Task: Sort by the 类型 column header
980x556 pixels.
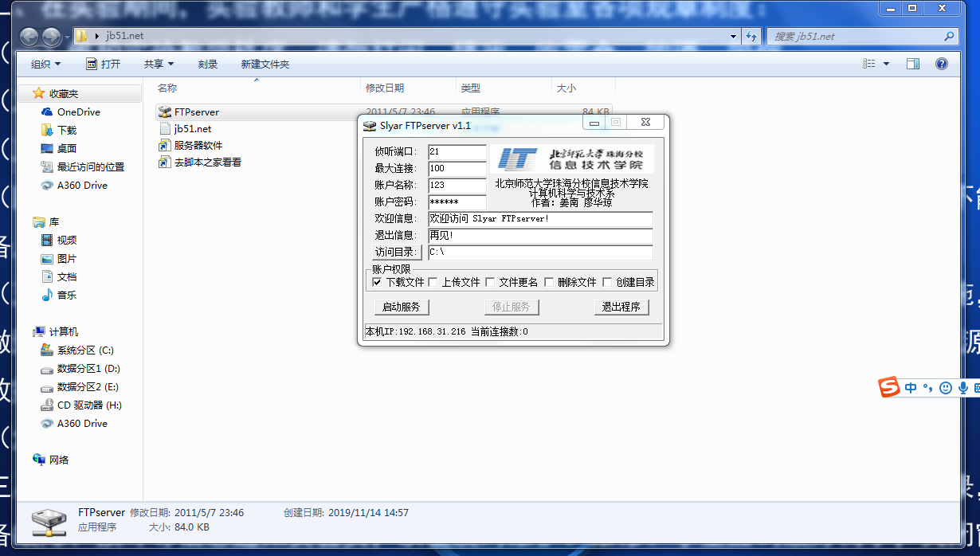Action: coord(471,88)
